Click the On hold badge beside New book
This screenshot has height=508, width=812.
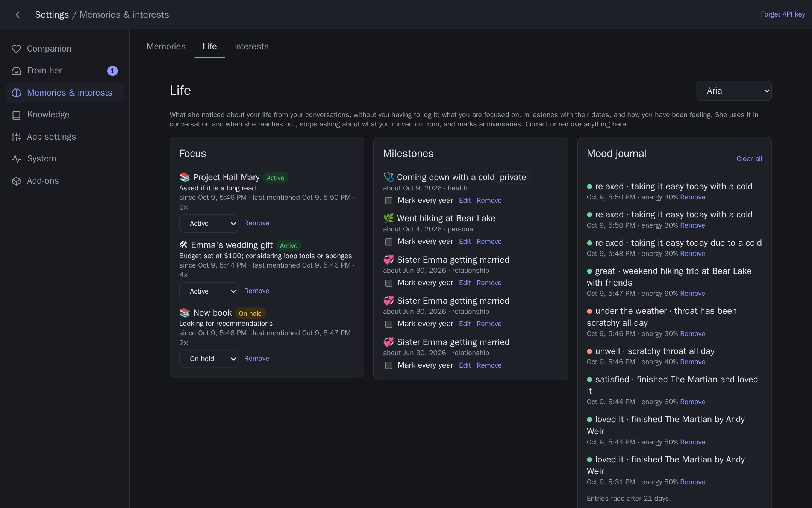(x=250, y=313)
